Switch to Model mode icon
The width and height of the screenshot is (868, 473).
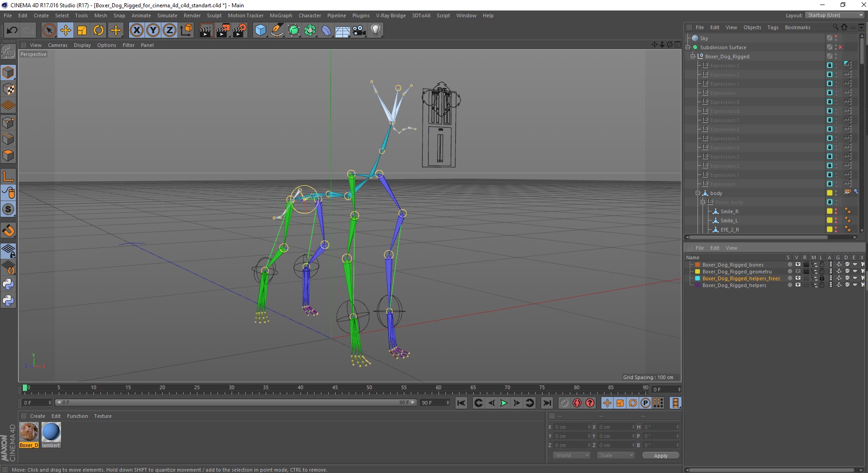coord(8,73)
